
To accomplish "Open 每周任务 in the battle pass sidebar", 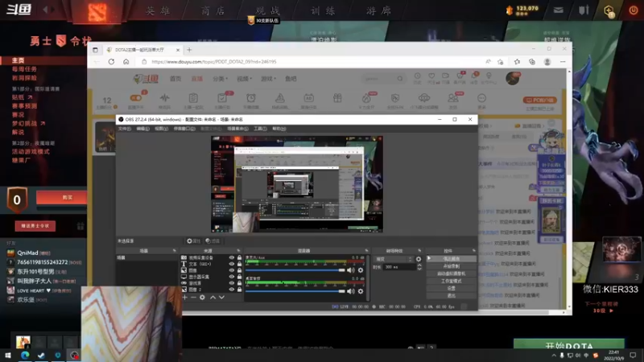I will click(24, 69).
